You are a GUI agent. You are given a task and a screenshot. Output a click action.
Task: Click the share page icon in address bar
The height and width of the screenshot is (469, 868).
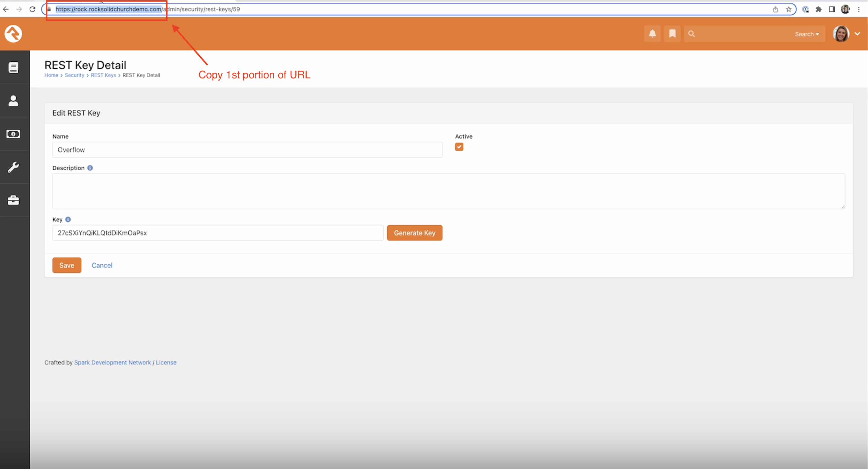(775, 9)
